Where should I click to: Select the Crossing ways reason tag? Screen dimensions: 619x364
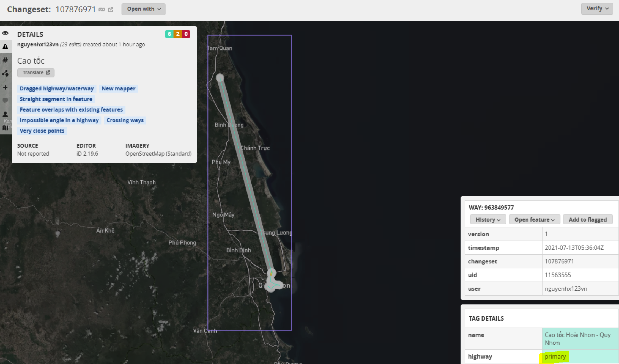point(125,120)
